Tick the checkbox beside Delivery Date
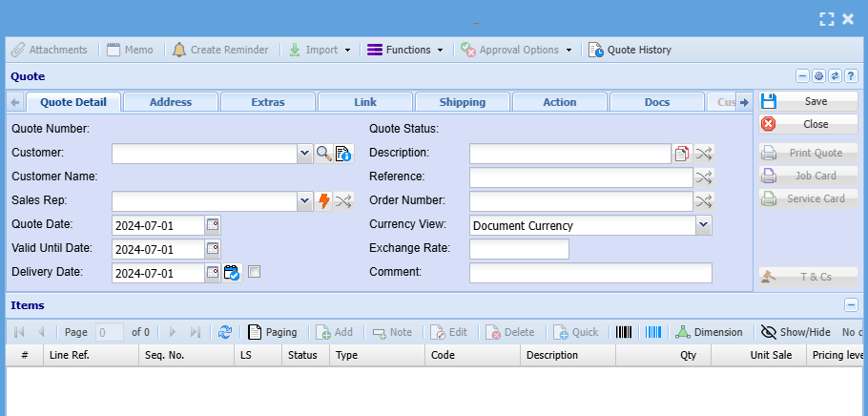Viewport: 868px width, 416px height. click(254, 273)
